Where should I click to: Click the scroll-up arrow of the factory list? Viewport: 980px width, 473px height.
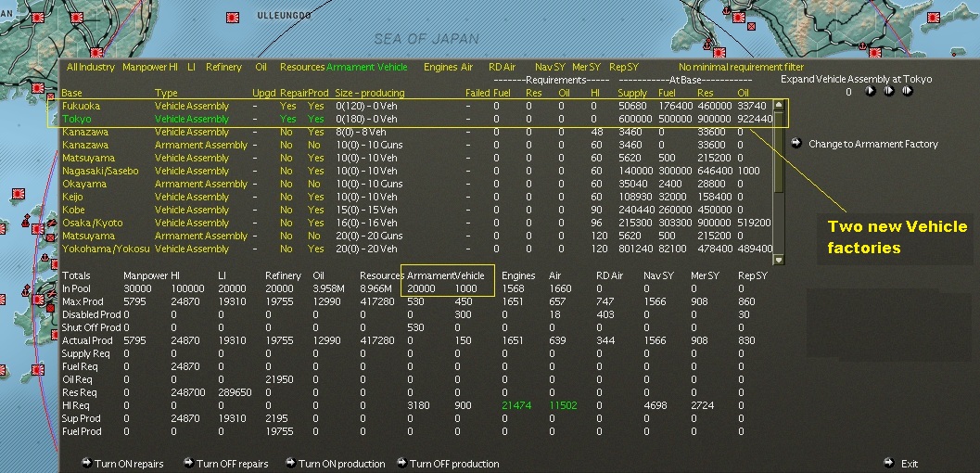pos(779,105)
